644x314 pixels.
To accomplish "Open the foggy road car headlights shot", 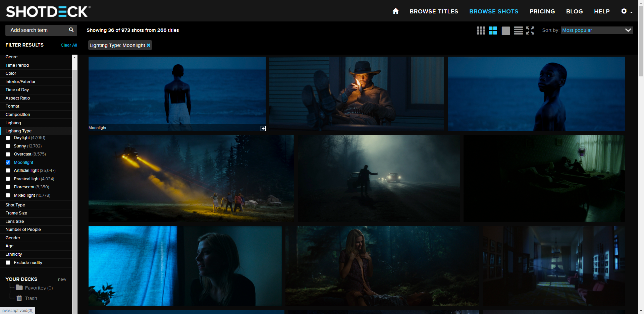I will [x=379, y=178].
